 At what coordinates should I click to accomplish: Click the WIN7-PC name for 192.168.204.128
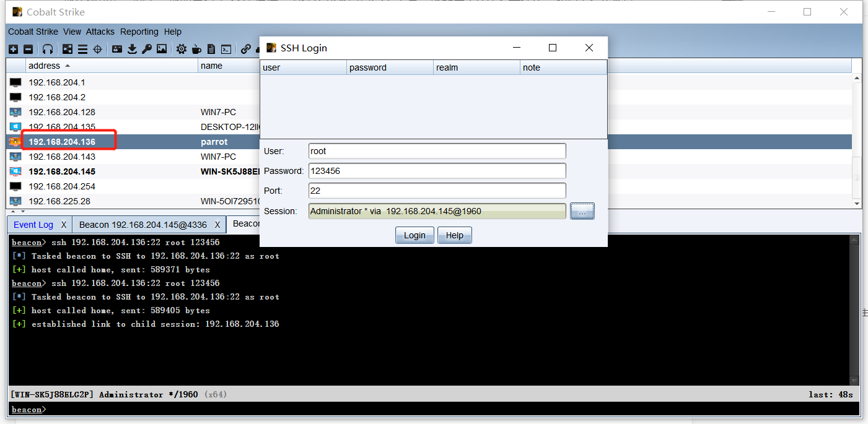point(218,112)
